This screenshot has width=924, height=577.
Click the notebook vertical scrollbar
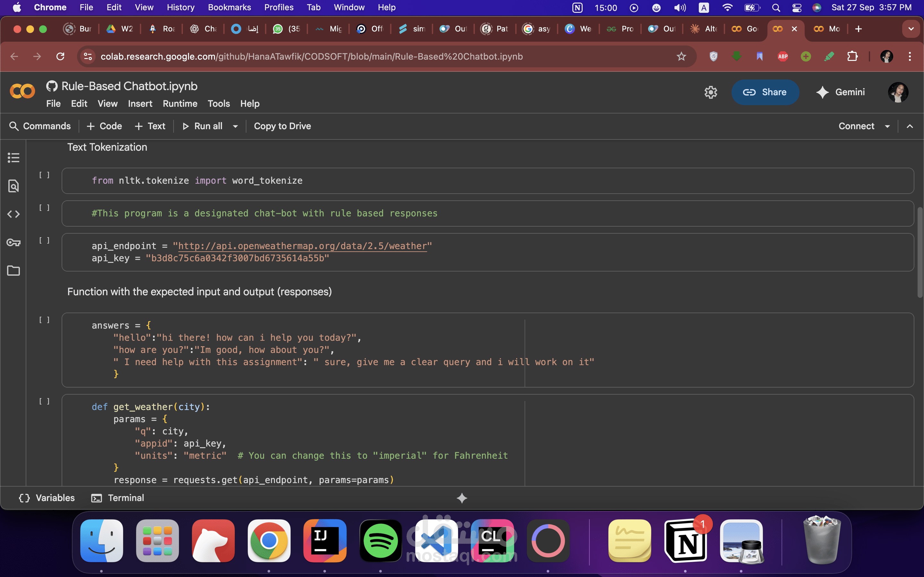pos(920,252)
